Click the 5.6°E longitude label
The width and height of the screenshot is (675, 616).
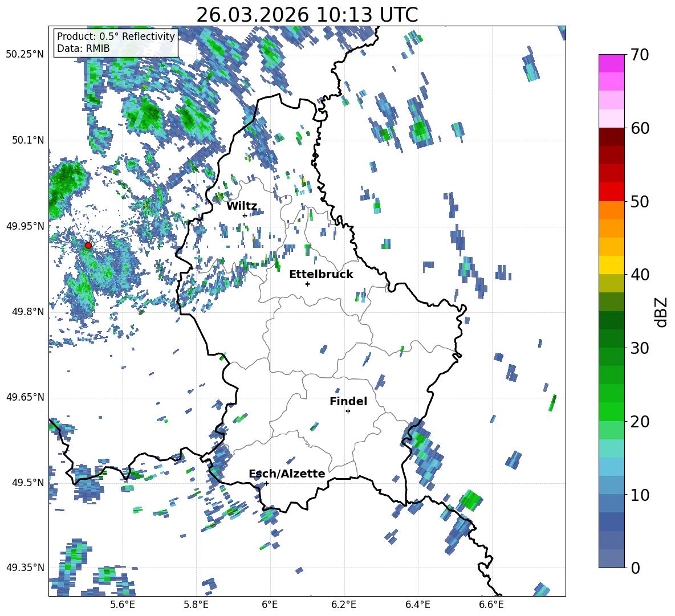[123, 605]
